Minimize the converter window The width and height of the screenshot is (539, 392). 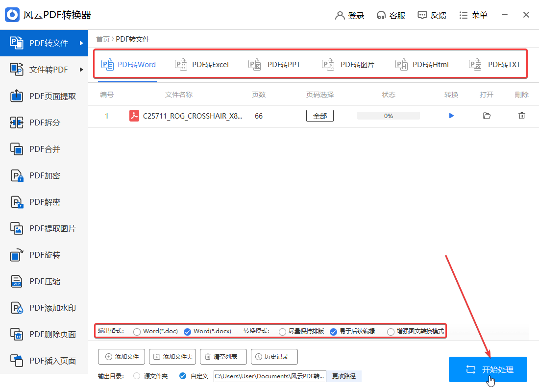click(505, 15)
